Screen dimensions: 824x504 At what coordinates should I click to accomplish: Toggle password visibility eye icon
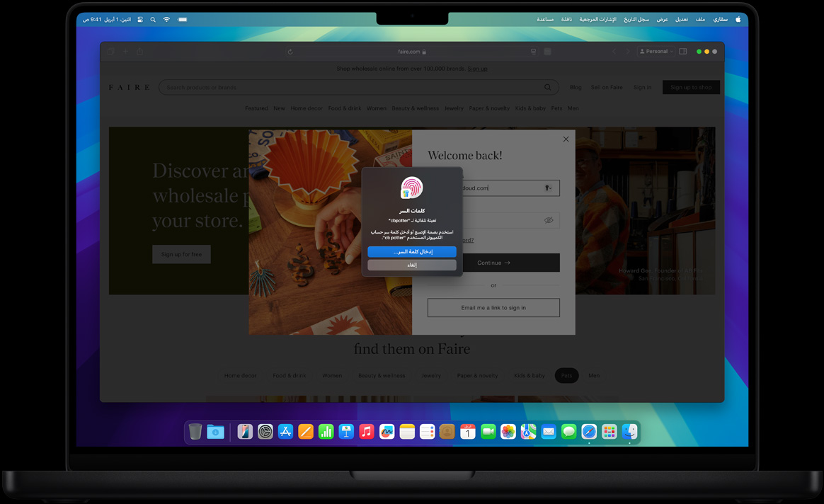click(x=548, y=220)
